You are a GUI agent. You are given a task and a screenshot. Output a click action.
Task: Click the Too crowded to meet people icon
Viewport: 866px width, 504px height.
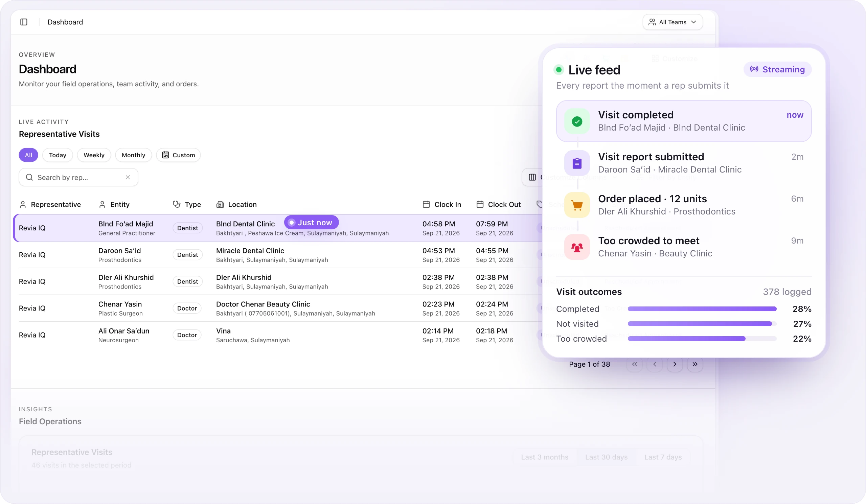[x=577, y=247]
